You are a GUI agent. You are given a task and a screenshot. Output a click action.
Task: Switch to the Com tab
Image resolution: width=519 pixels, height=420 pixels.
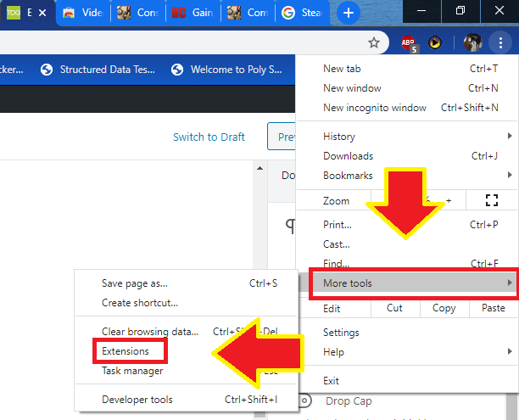click(x=248, y=13)
